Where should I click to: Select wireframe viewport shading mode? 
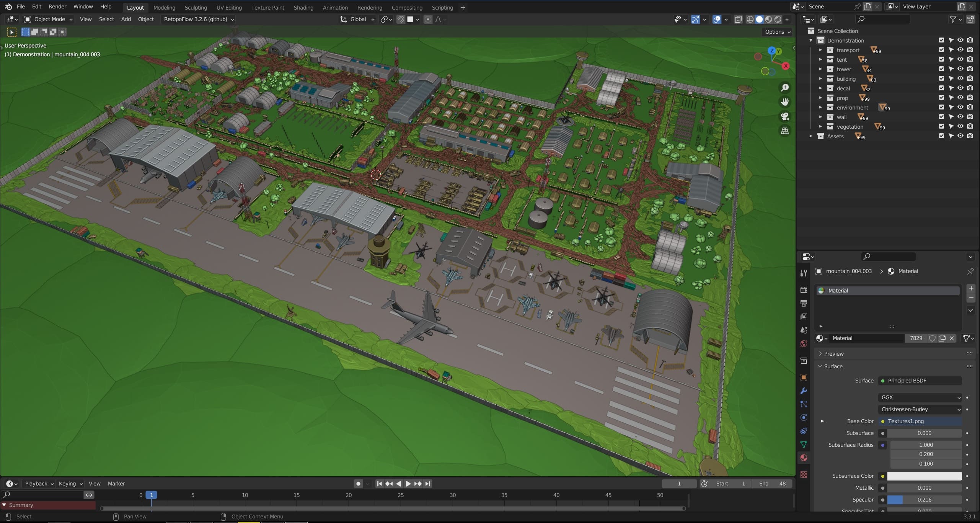pos(750,19)
